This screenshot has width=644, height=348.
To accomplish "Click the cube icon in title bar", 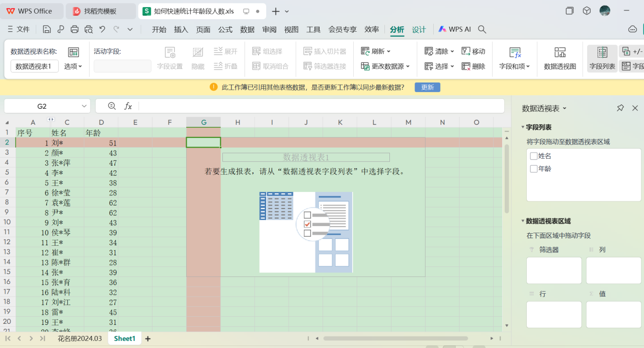I will [x=587, y=11].
